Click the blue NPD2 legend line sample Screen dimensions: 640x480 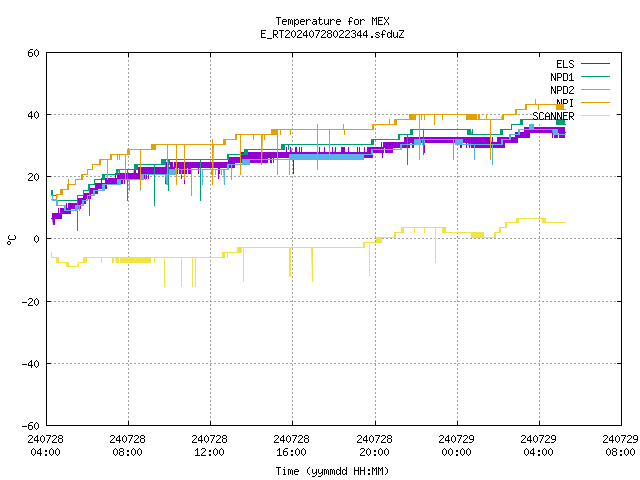click(x=595, y=89)
